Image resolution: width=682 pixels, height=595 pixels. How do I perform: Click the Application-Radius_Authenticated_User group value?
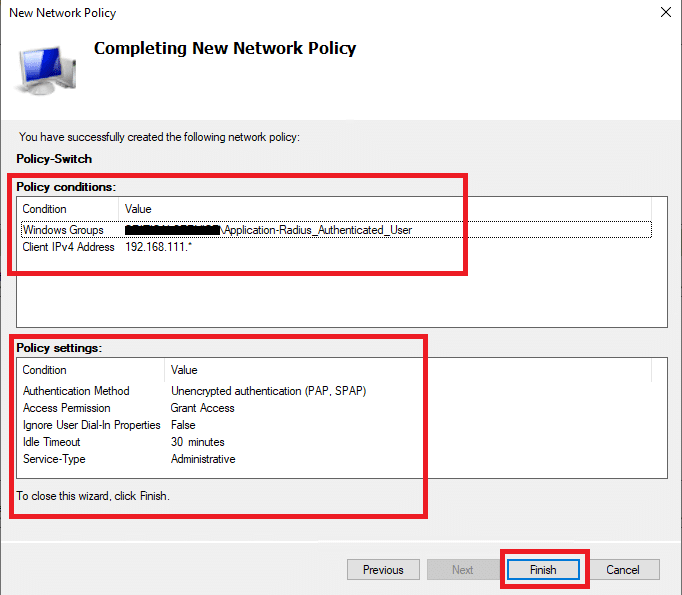tap(317, 230)
